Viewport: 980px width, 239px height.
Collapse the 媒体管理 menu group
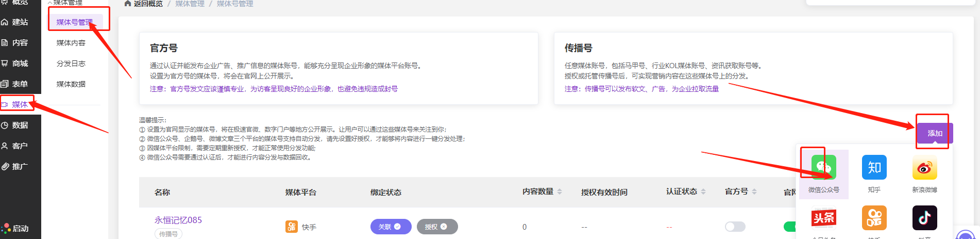click(x=67, y=3)
